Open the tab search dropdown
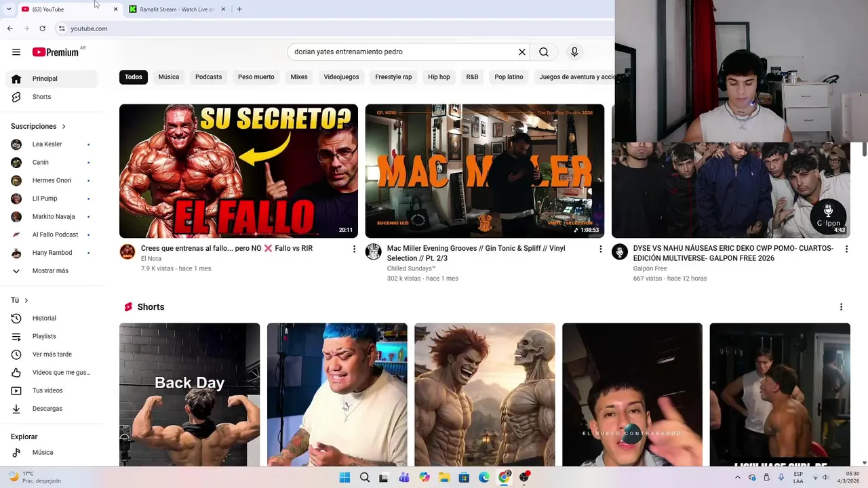 pos(8,9)
